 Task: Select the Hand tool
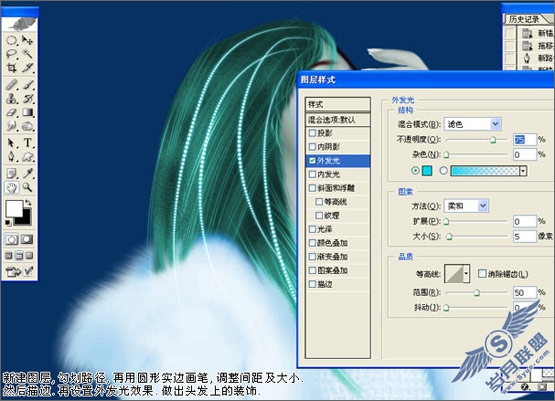11,187
